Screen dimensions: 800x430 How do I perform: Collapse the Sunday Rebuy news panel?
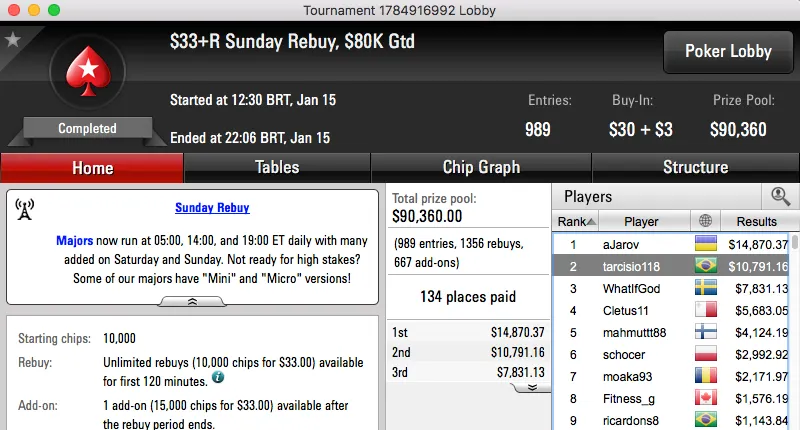(x=192, y=300)
